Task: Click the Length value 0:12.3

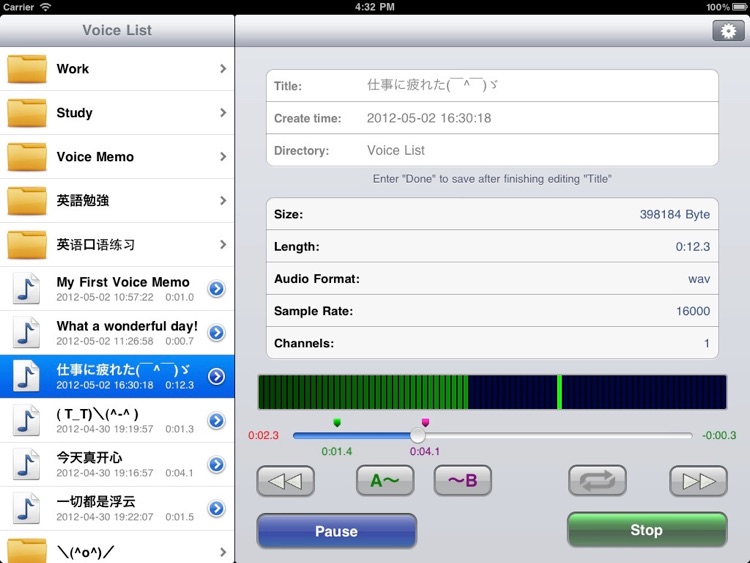Action: (693, 247)
